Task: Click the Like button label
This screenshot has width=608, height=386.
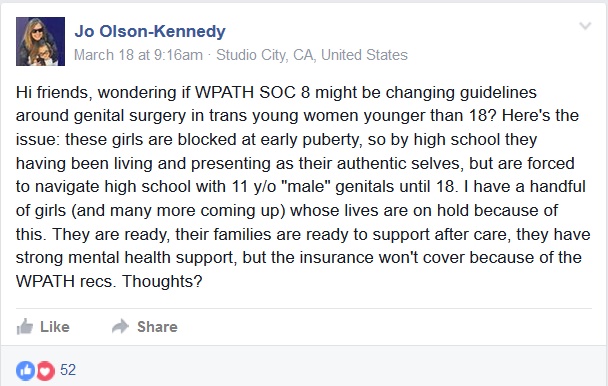Action: [55, 327]
